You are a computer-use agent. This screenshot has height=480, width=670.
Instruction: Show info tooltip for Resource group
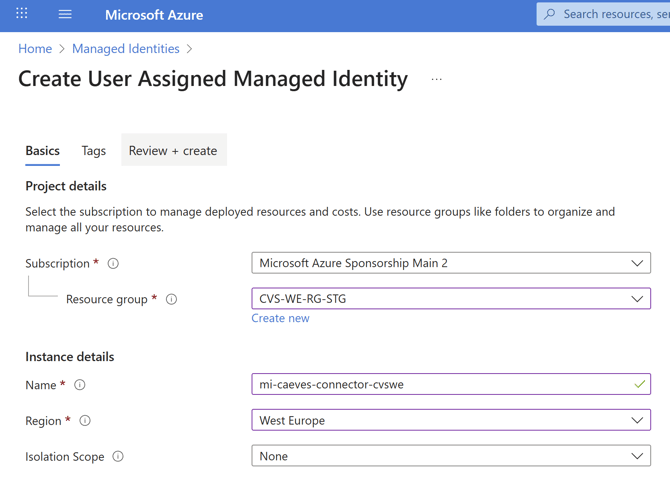[x=172, y=299]
